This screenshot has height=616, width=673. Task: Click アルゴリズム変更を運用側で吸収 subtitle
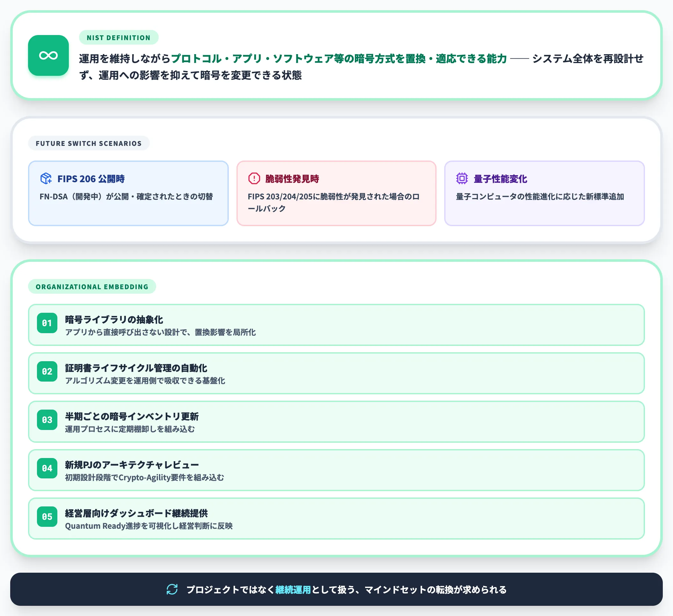click(x=145, y=381)
